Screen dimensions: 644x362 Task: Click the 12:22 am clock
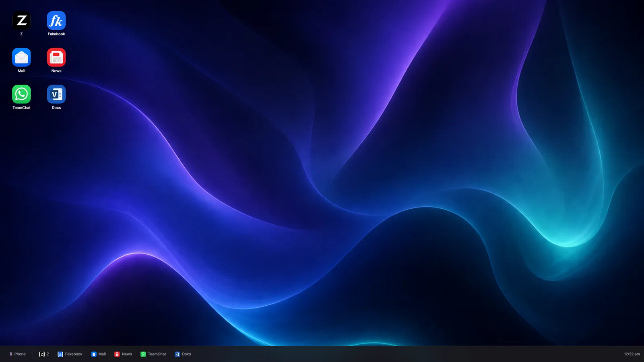(x=632, y=354)
